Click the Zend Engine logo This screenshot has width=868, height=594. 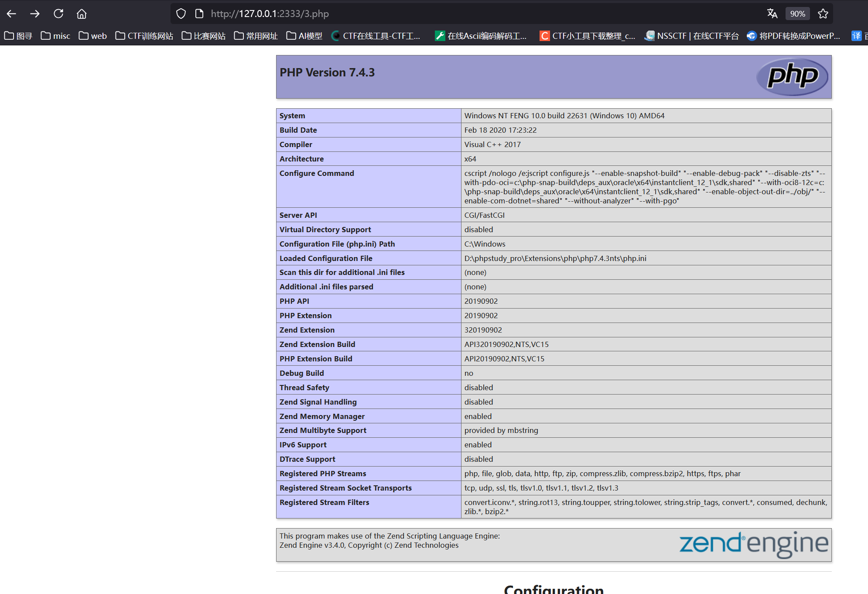tap(753, 544)
